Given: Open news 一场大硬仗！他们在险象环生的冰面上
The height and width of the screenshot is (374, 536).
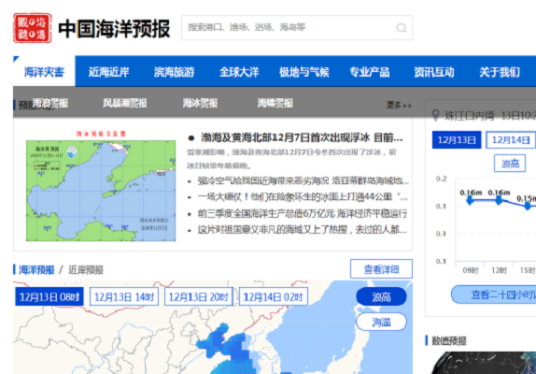Looking at the screenshot, I should (x=303, y=197).
